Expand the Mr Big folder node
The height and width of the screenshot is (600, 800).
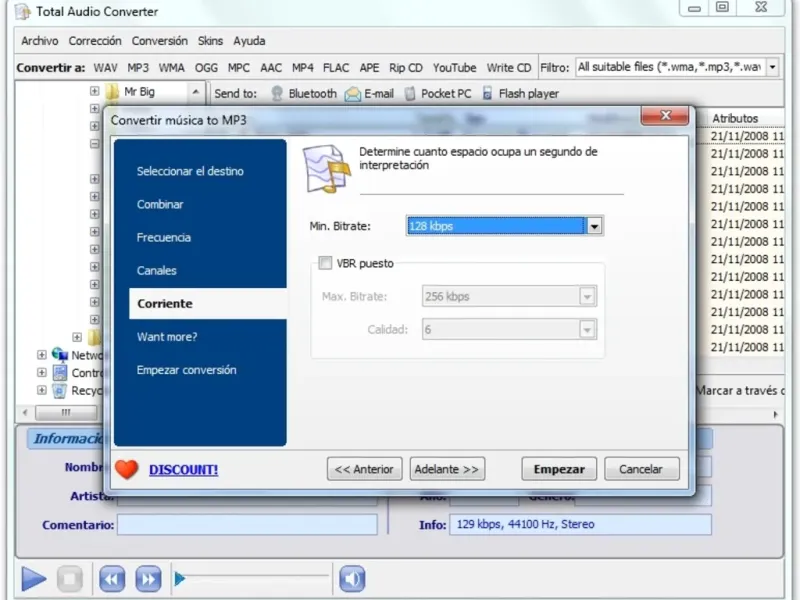coord(94,91)
